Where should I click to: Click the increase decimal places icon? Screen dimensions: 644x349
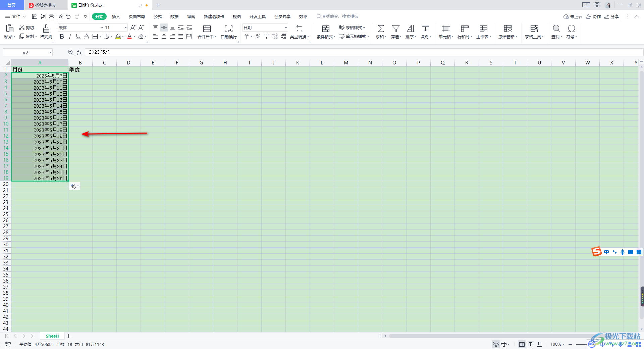tap(275, 36)
